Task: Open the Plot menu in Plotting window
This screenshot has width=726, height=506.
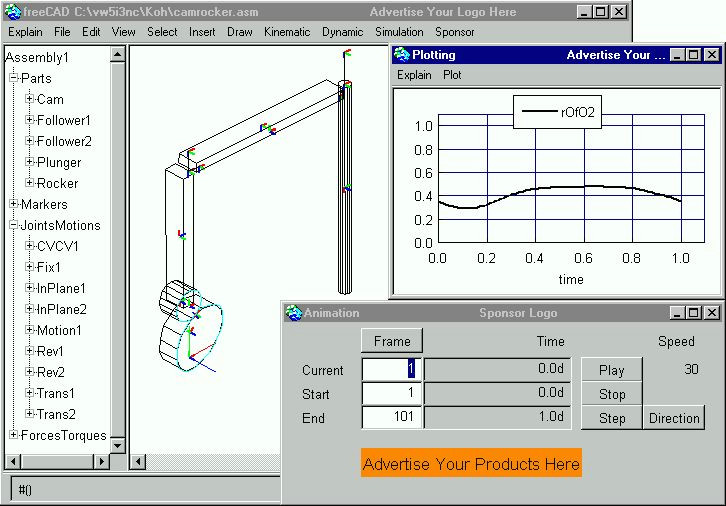Action: [452, 75]
